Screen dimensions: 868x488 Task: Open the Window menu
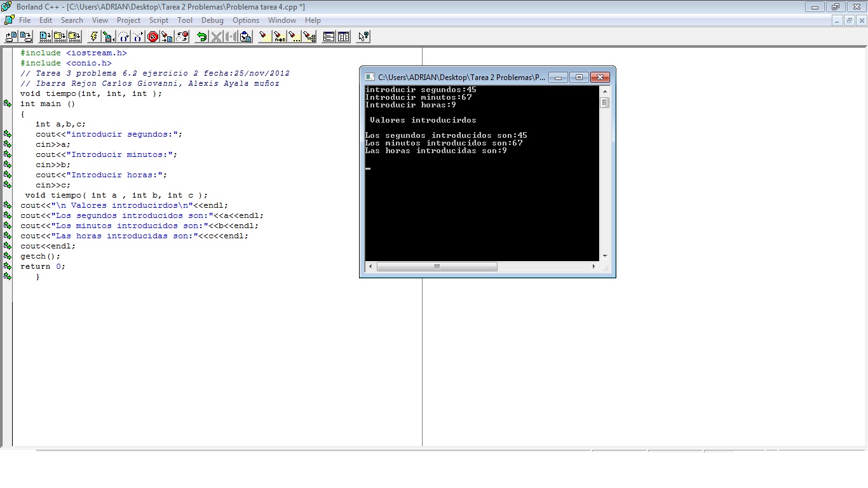pyautogui.click(x=281, y=20)
